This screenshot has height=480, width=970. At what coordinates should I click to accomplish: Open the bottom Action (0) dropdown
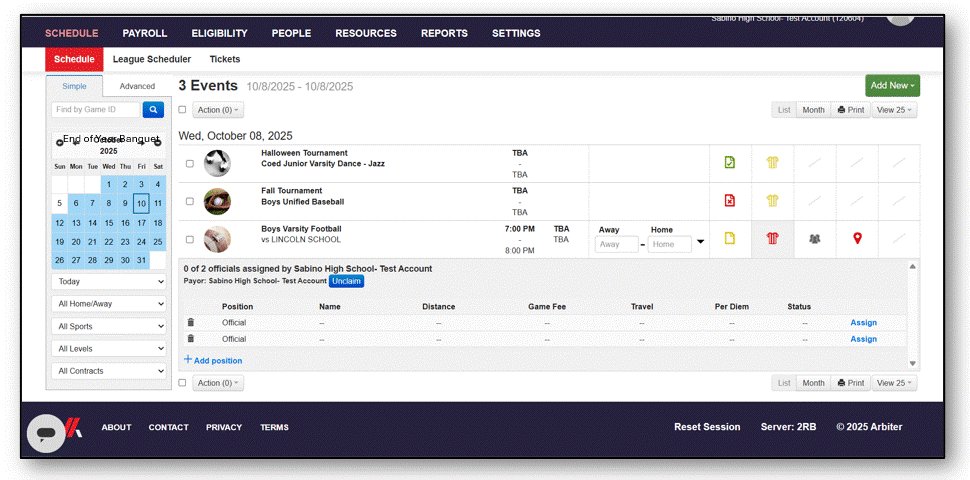tap(218, 383)
